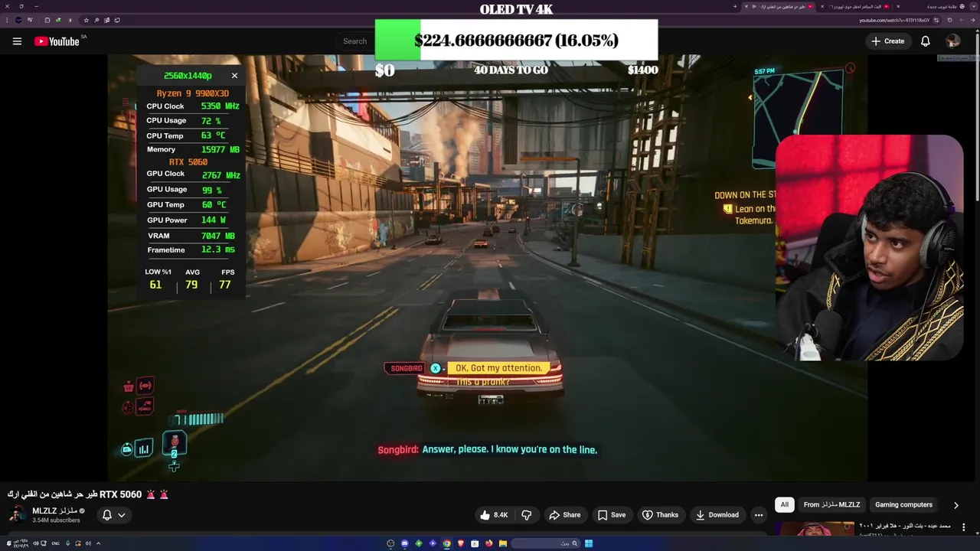The width and height of the screenshot is (980, 551).
Task: Switch to the second YouTube live stream tab
Action: [857, 6]
